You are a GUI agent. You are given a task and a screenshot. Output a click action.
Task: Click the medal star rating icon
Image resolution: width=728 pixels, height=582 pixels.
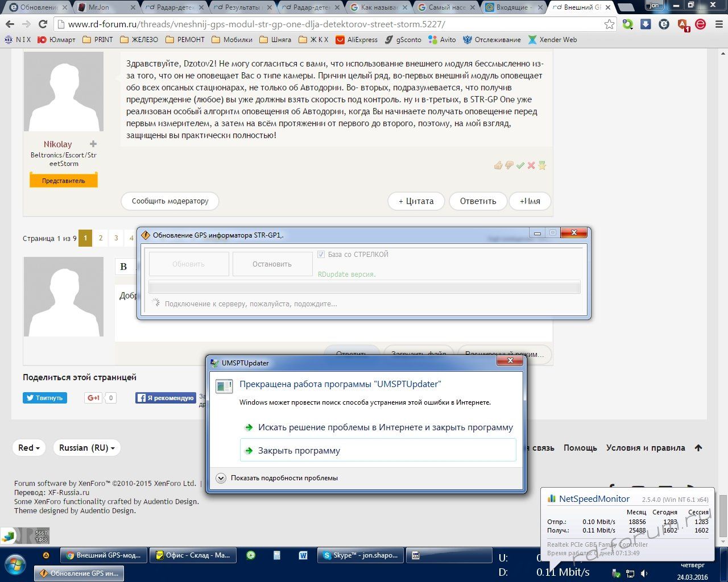[x=542, y=165]
